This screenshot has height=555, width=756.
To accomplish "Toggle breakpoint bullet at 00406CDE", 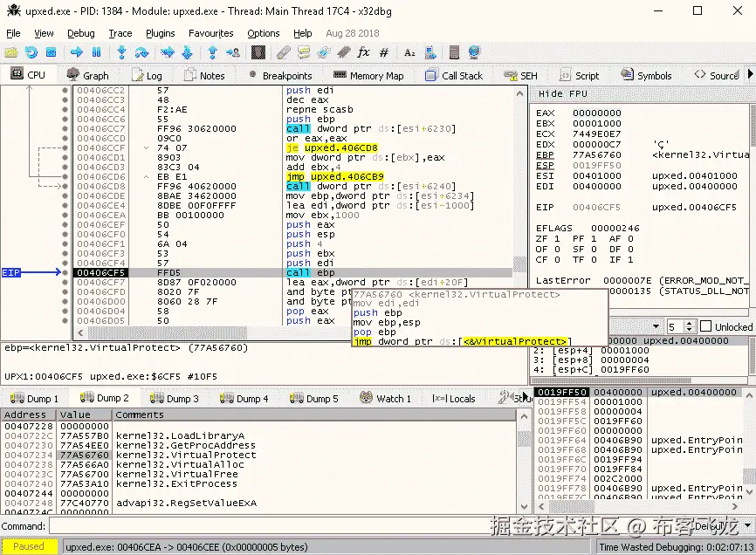I will pyautogui.click(x=65, y=195).
